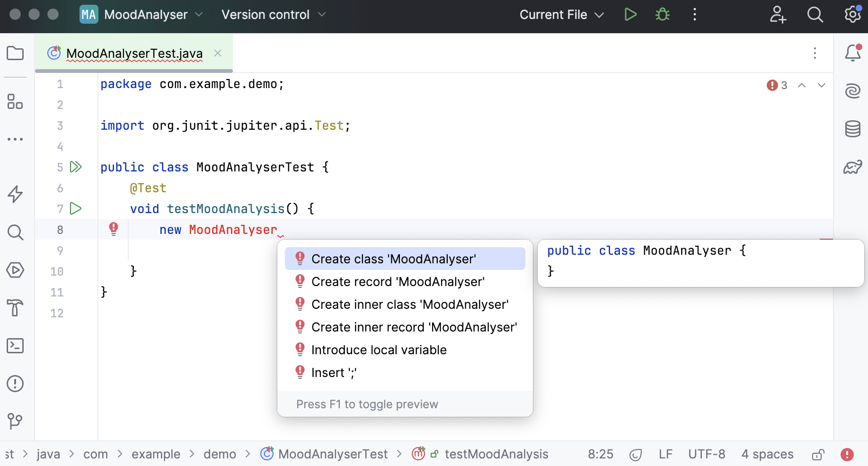The width and height of the screenshot is (868, 466).
Task: Open the Problems tool window
Action: pos(15,384)
